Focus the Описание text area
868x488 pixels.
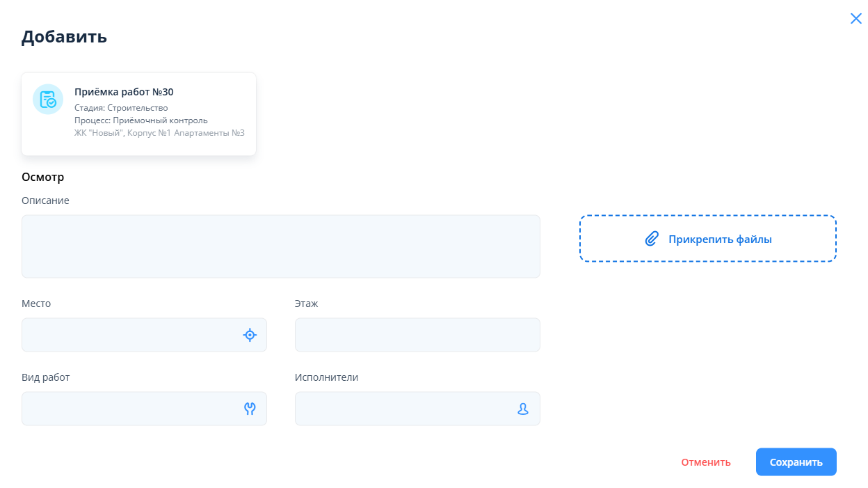[280, 246]
